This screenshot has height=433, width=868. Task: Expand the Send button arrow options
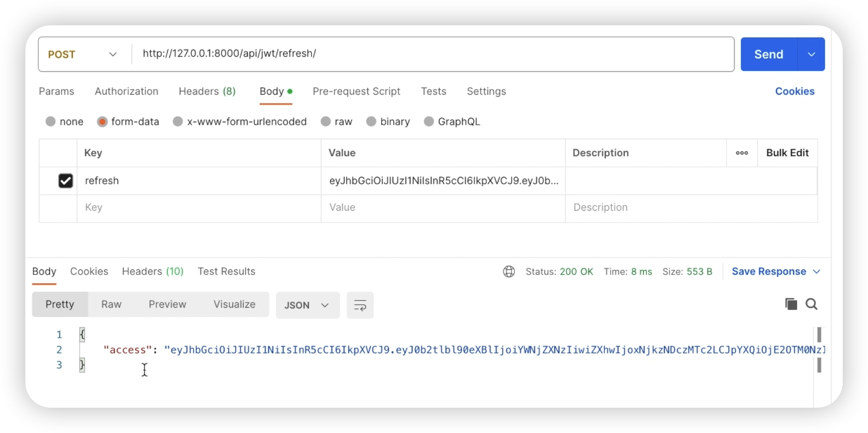click(x=811, y=54)
